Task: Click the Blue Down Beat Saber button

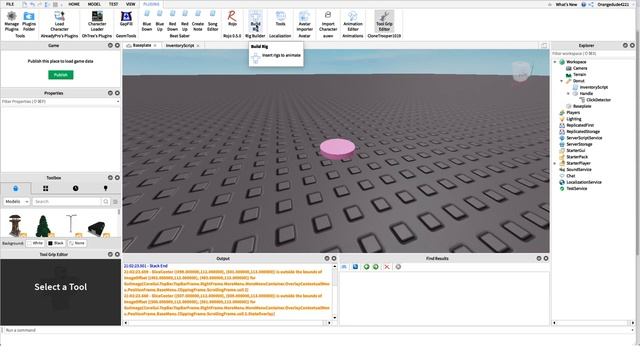Action: [x=147, y=21]
